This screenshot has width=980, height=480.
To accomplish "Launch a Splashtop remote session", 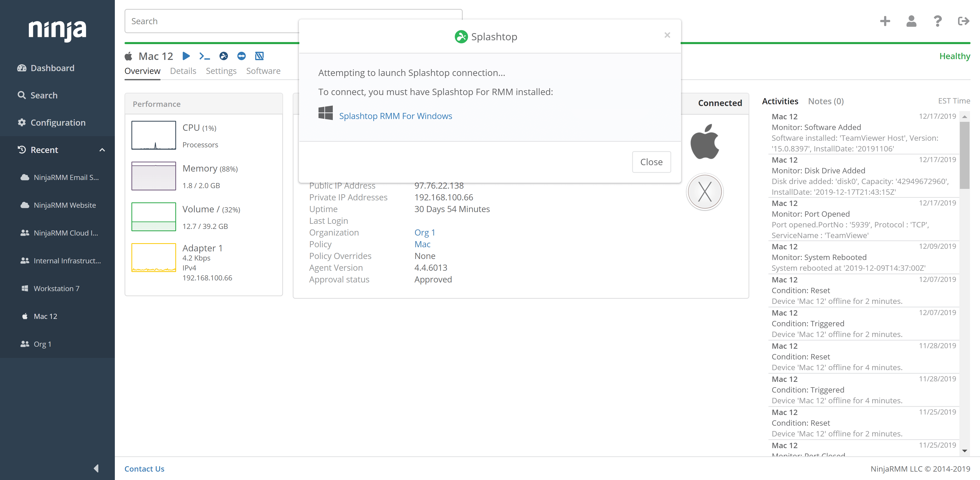I will click(x=223, y=56).
